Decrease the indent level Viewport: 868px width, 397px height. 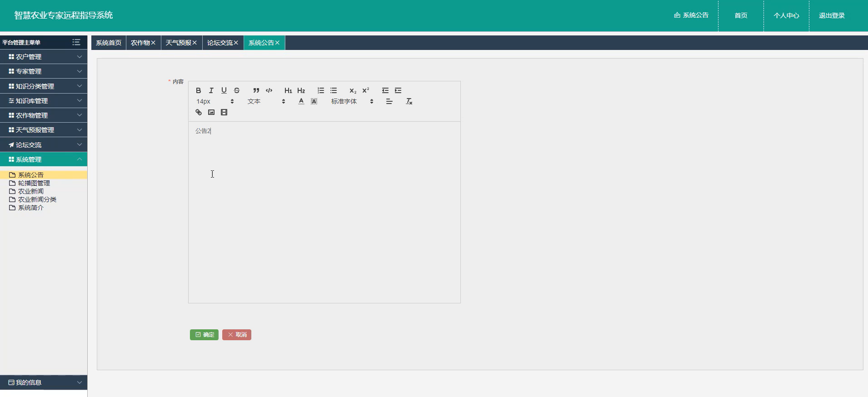pos(385,90)
